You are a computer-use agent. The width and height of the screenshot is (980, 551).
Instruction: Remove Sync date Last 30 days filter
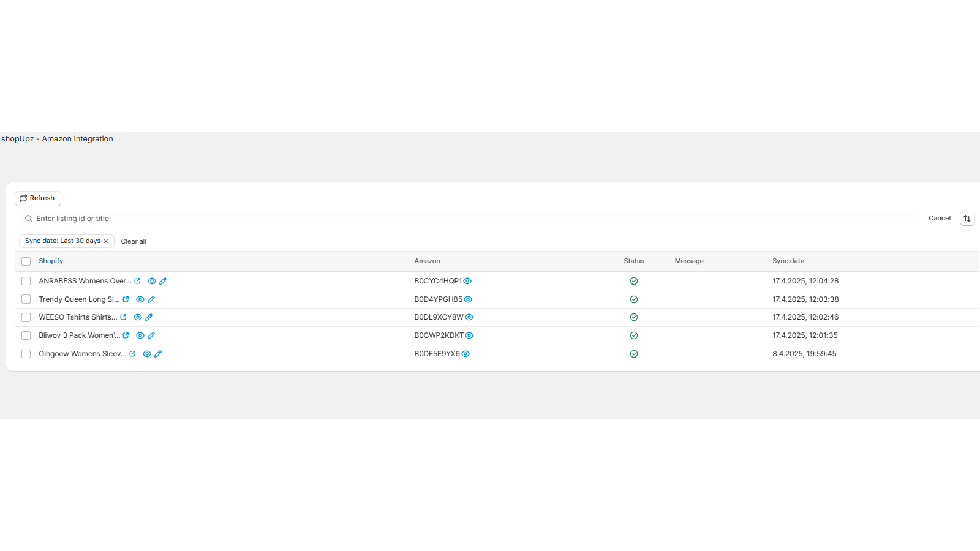(106, 241)
